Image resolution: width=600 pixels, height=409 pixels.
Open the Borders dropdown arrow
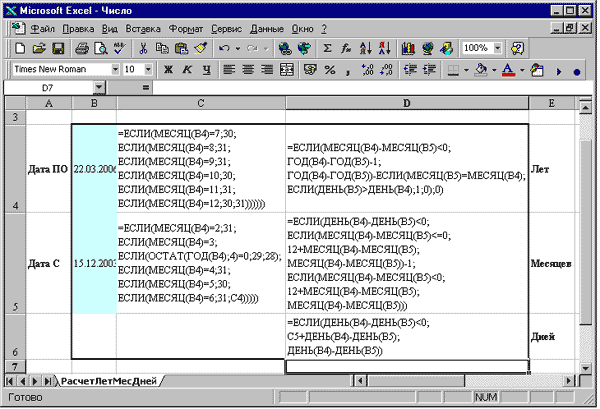(x=466, y=70)
